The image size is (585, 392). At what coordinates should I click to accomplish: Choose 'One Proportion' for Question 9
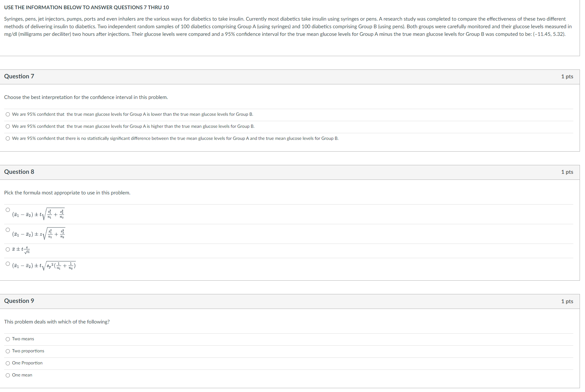8,363
